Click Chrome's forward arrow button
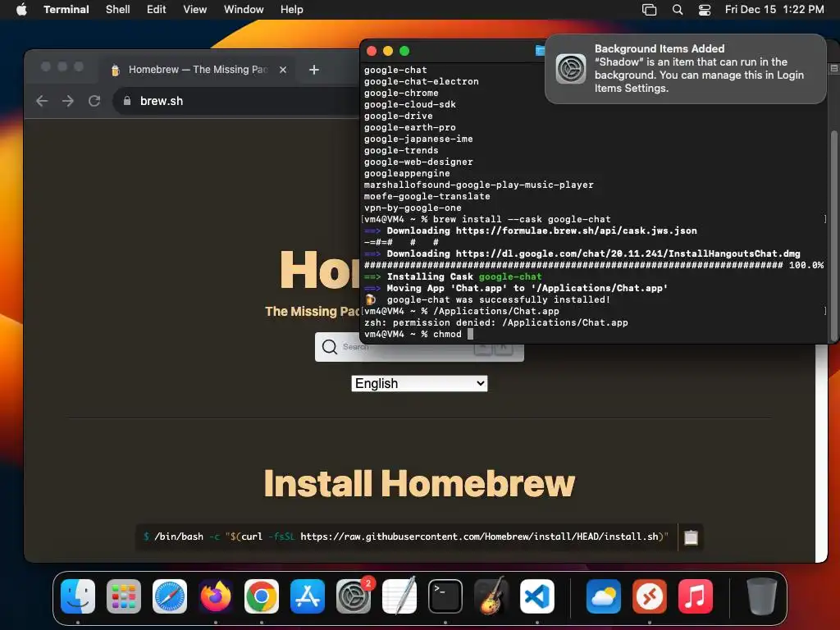 click(x=67, y=101)
